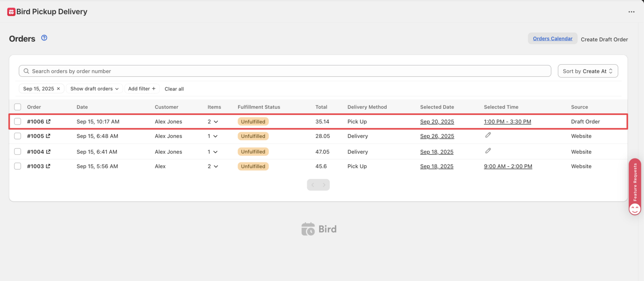Click Create Draft Order
Image resolution: width=644 pixels, height=281 pixels.
[x=604, y=39]
